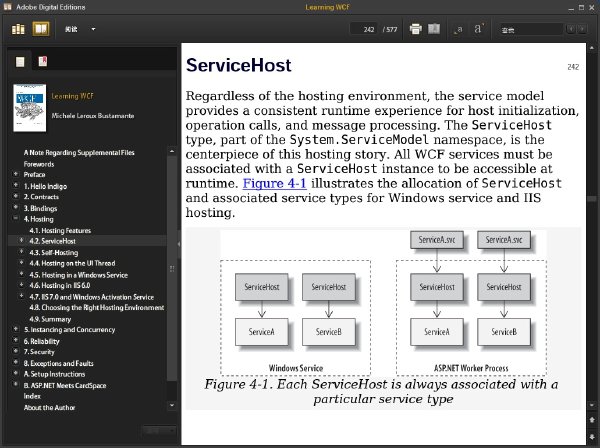Open the reading mode menu label

click(x=71, y=29)
